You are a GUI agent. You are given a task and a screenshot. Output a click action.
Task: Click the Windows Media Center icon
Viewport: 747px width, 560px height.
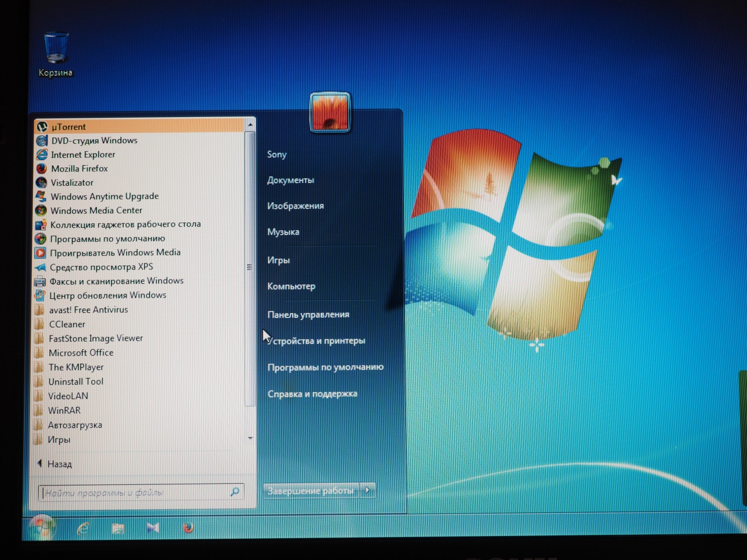[x=41, y=211]
